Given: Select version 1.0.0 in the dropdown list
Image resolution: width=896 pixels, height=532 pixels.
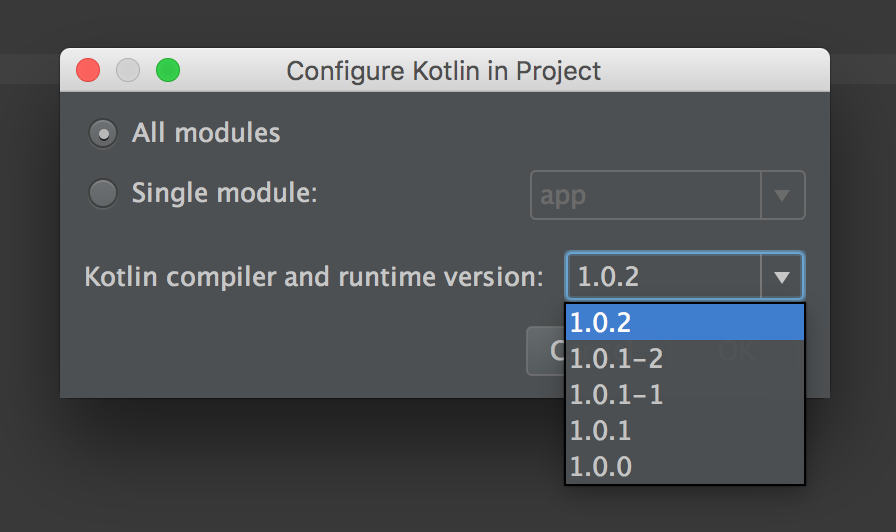Looking at the screenshot, I should (x=685, y=466).
